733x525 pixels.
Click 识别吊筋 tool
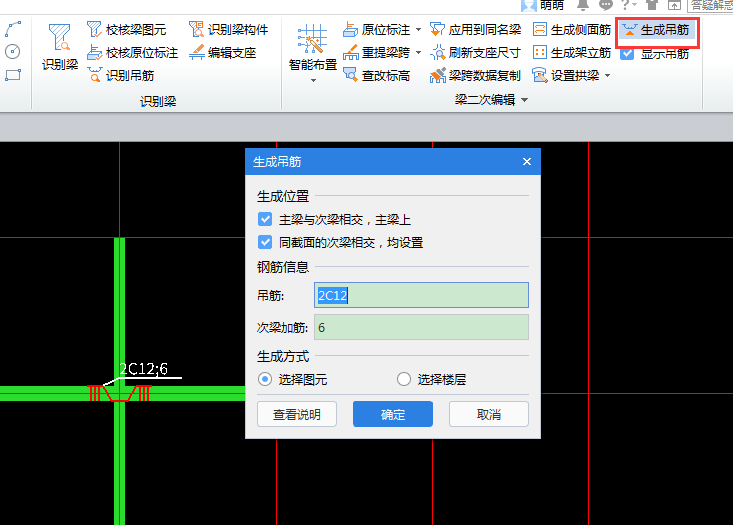(x=121, y=75)
